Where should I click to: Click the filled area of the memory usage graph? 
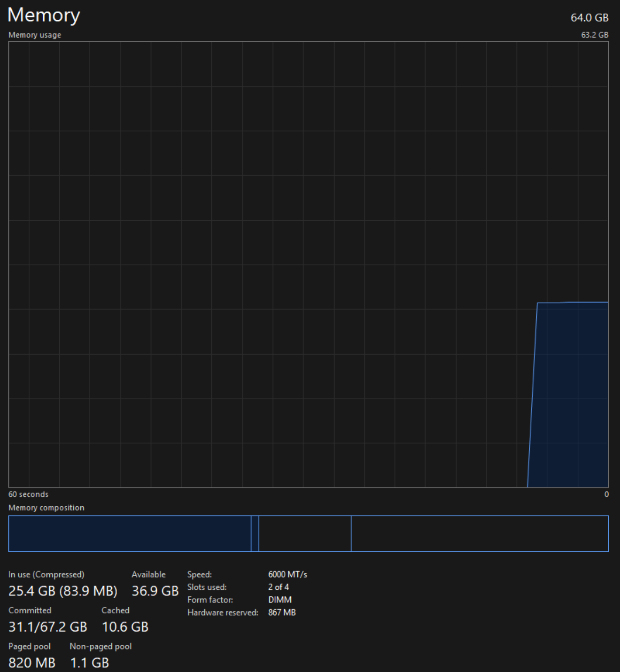[571, 394]
